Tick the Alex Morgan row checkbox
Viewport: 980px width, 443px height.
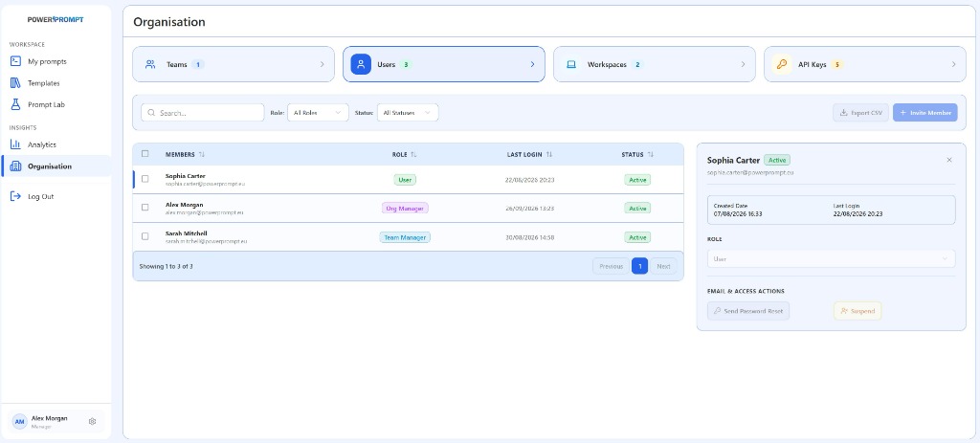[x=145, y=208]
